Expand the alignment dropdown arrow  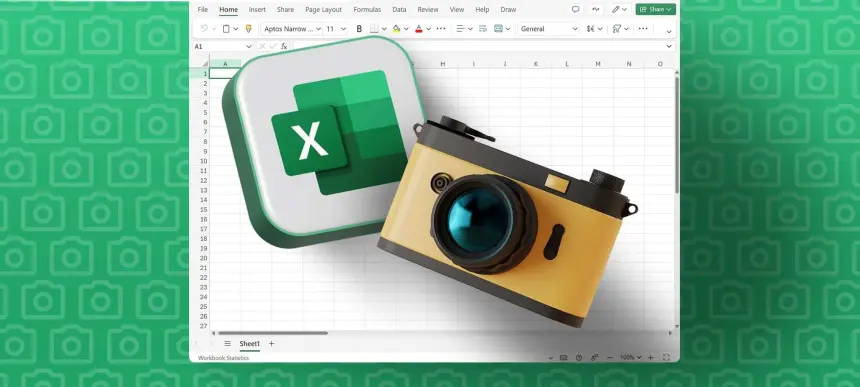[x=470, y=29]
